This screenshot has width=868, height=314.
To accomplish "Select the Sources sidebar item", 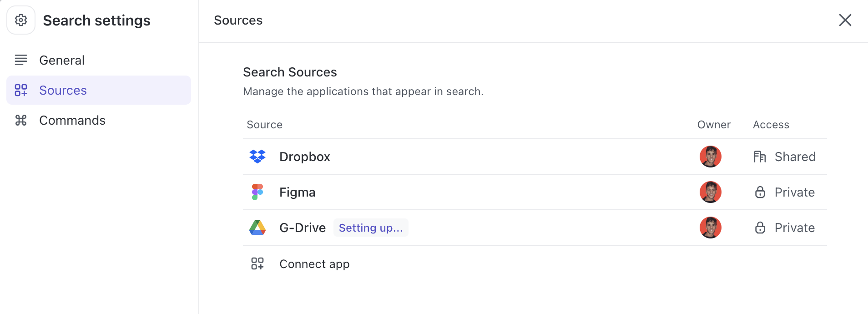I will coord(63,90).
